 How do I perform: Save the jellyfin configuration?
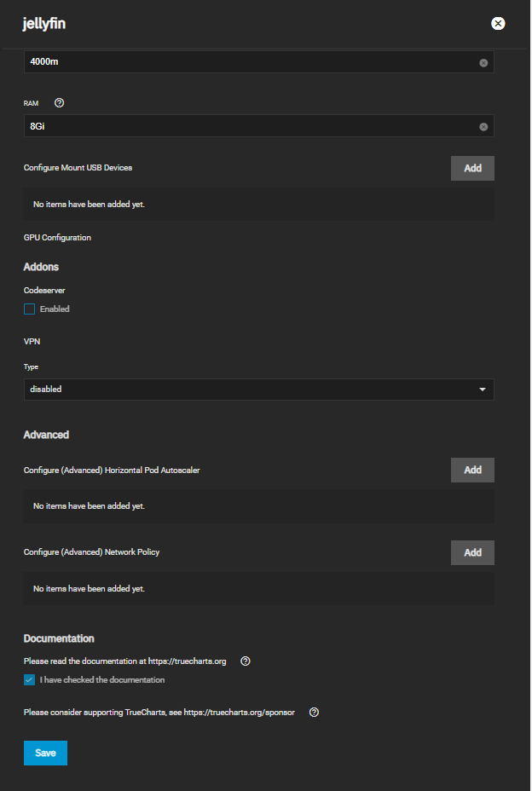point(45,753)
